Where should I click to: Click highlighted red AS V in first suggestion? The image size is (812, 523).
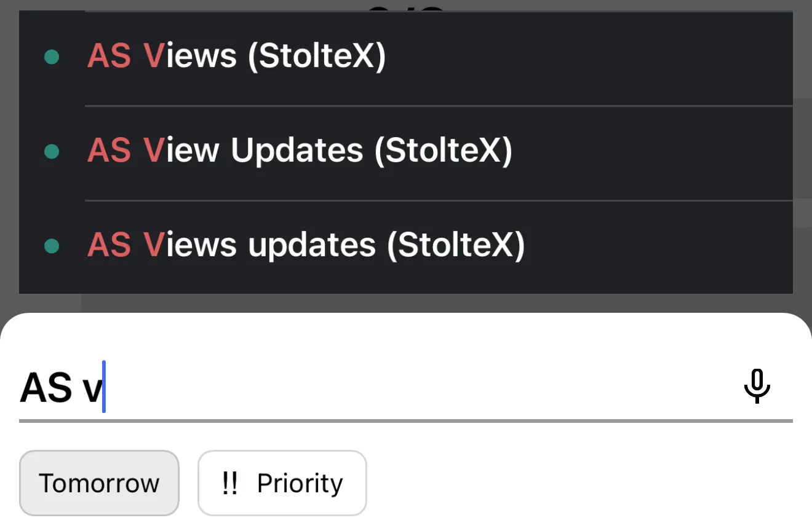pyautogui.click(x=126, y=57)
